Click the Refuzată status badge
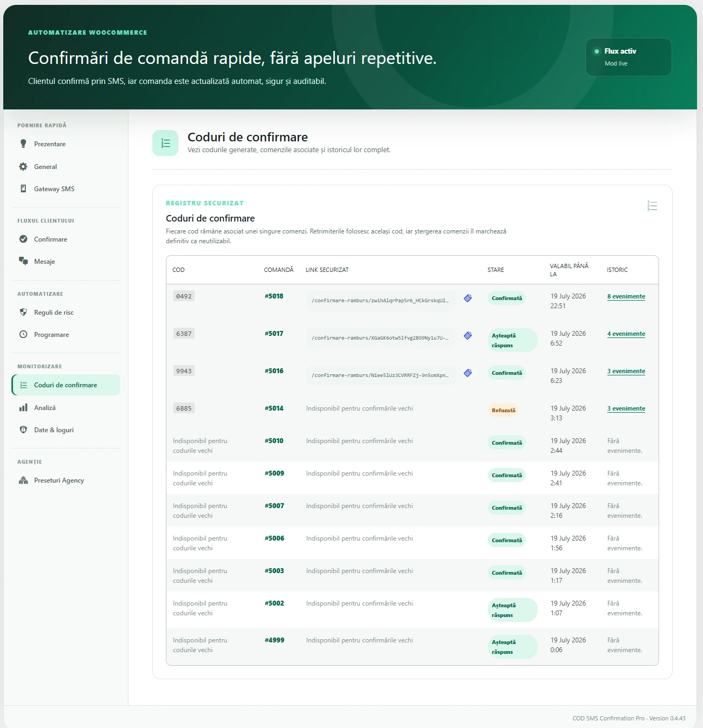 [x=504, y=411]
